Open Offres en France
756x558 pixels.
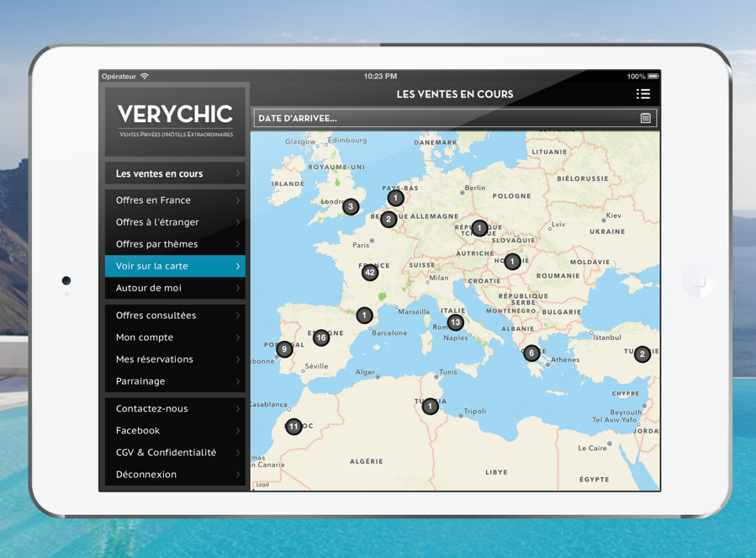[x=175, y=199]
